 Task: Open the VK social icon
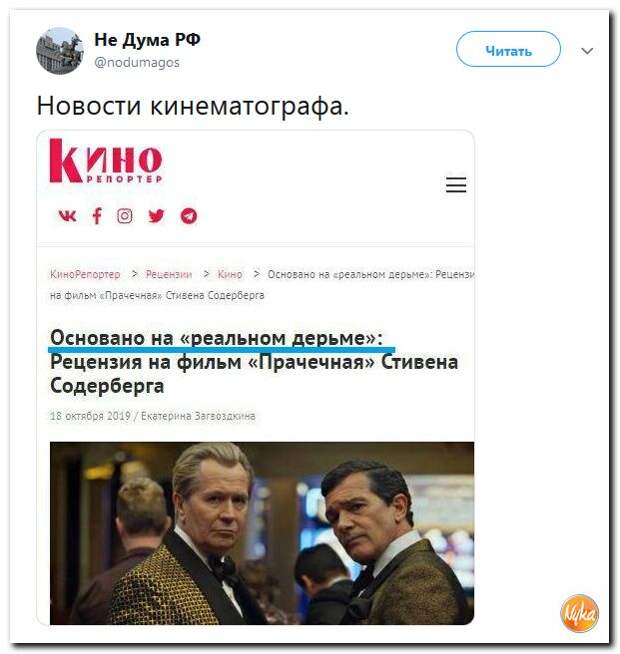(67, 216)
